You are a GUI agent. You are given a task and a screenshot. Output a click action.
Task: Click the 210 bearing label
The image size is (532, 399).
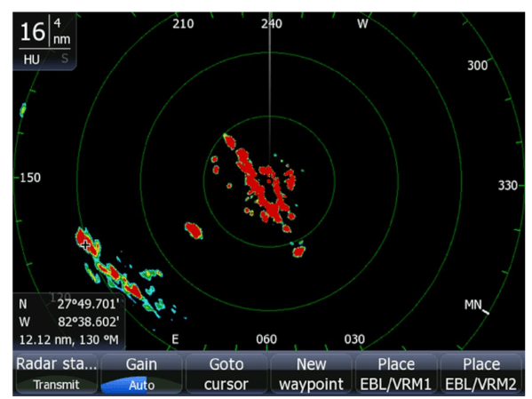[x=183, y=24]
